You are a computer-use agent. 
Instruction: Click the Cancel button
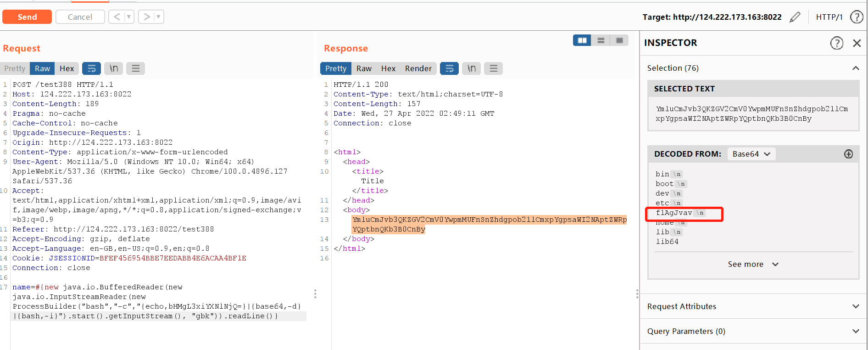pos(80,17)
